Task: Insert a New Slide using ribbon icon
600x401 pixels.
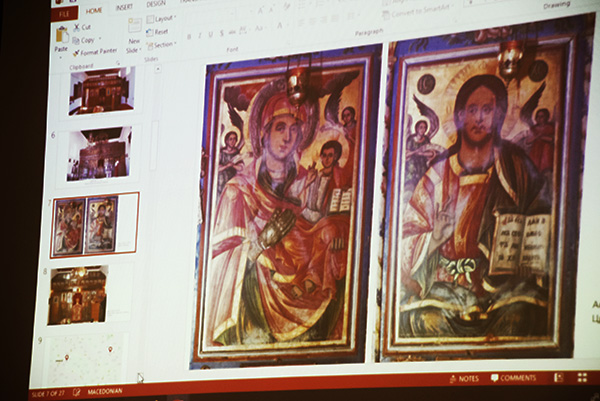Action: tap(135, 26)
